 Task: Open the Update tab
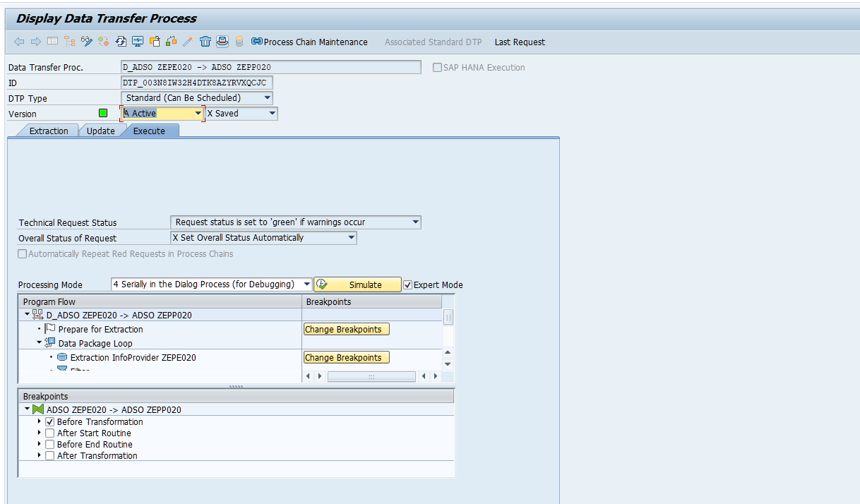(x=100, y=131)
